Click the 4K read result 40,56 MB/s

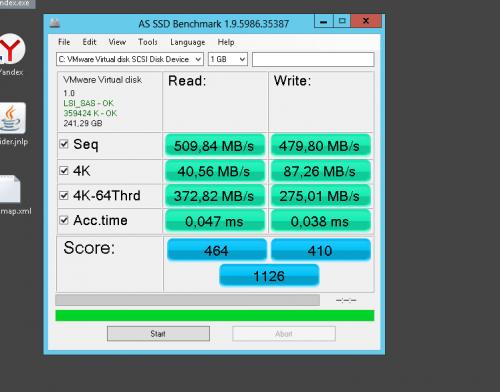[x=215, y=171]
